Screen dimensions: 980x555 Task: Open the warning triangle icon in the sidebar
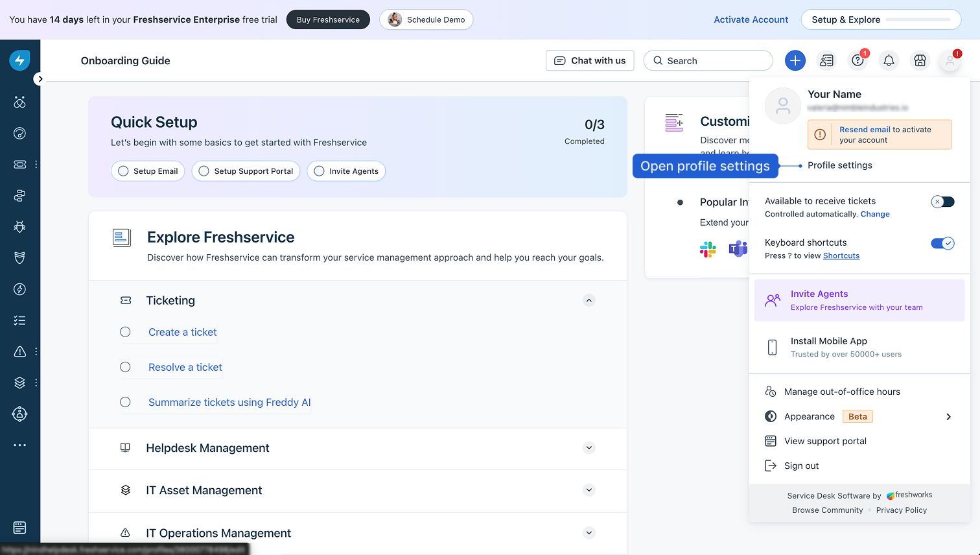[x=19, y=351]
